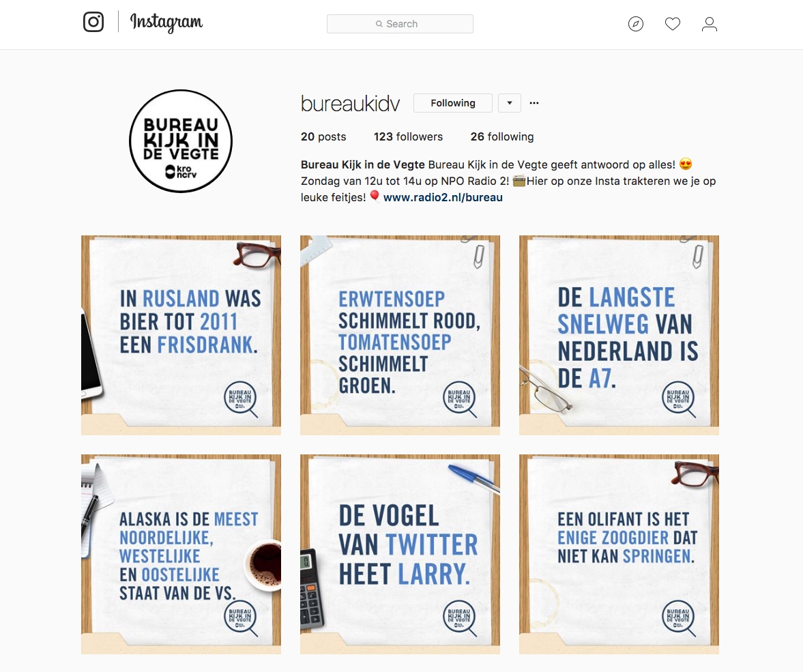This screenshot has height=672, width=803.
Task: View the 26 following list
Action: click(x=502, y=136)
